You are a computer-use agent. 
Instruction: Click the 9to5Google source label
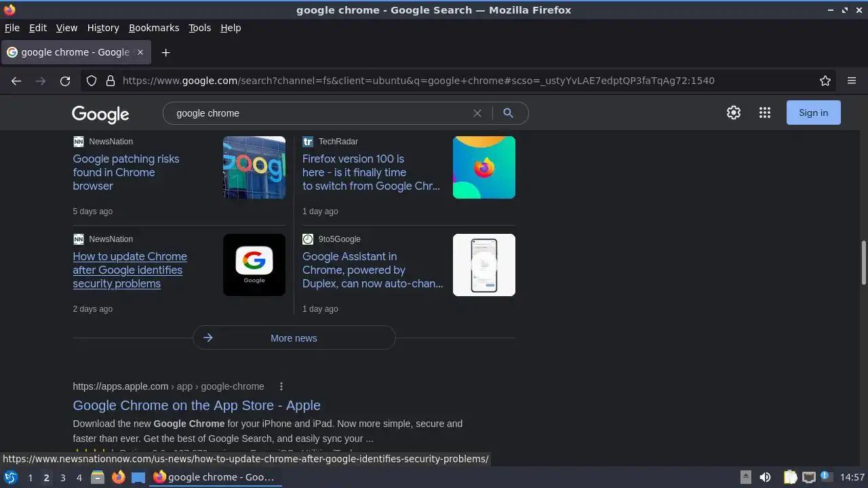pyautogui.click(x=339, y=239)
